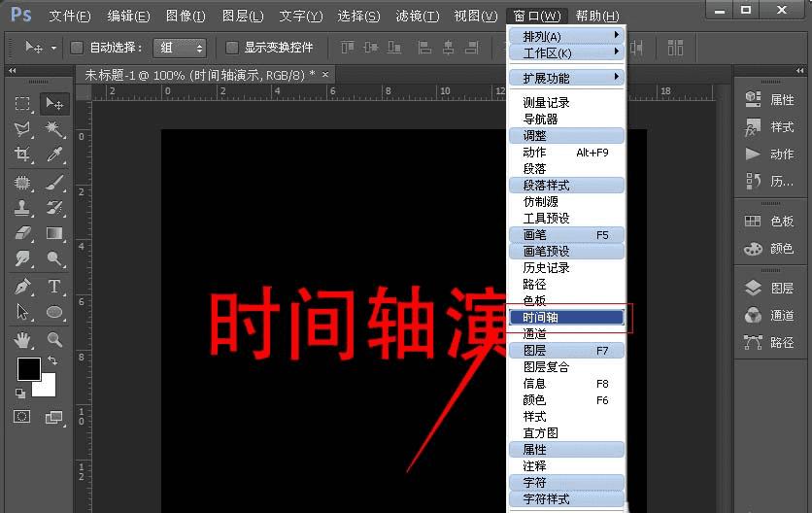
Task: Select the Polygonal Lasso tool
Action: 22,129
